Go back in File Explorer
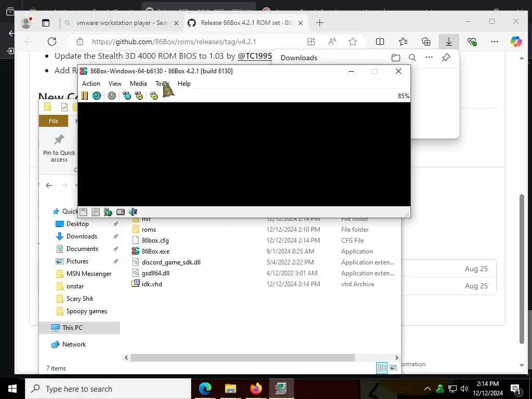 (49, 185)
